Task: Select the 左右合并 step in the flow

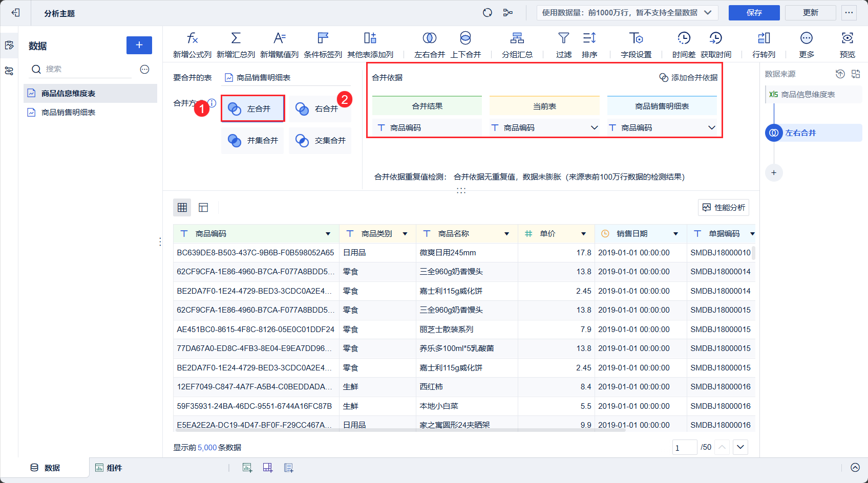Action: coord(814,133)
